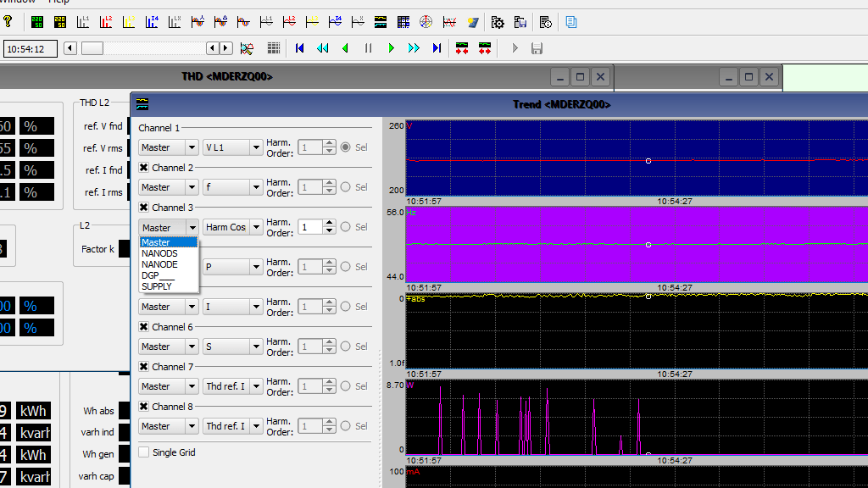Viewport: 868px width, 488px height.
Task: Click the time position slider thumb
Action: (x=92, y=48)
